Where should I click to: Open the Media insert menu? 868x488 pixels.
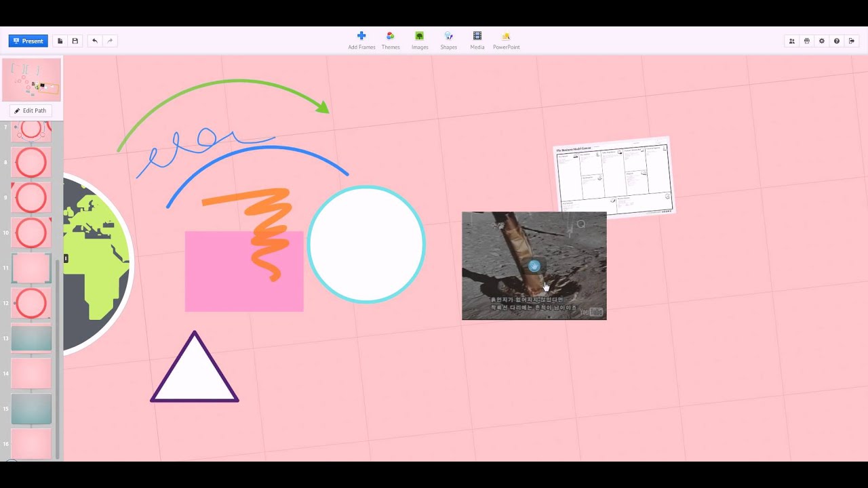477,41
